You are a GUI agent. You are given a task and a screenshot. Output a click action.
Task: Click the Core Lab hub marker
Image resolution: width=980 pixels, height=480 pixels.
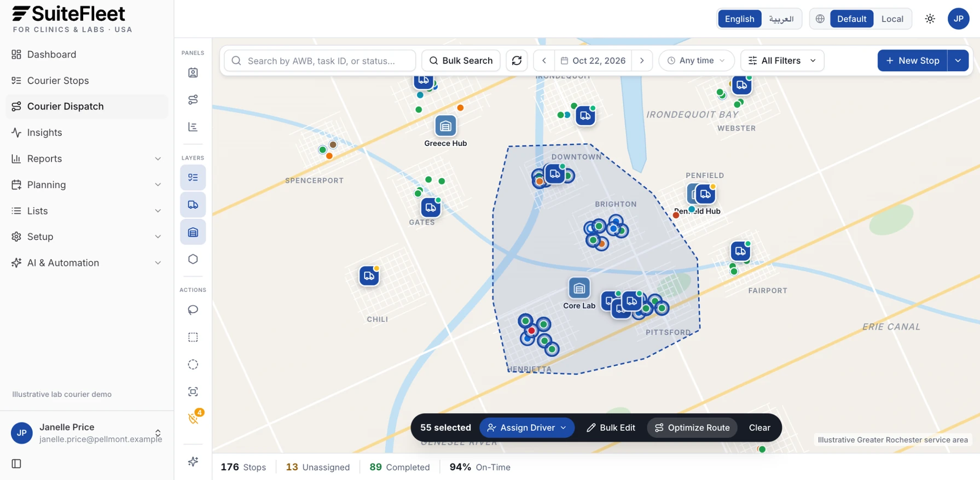coord(579,288)
